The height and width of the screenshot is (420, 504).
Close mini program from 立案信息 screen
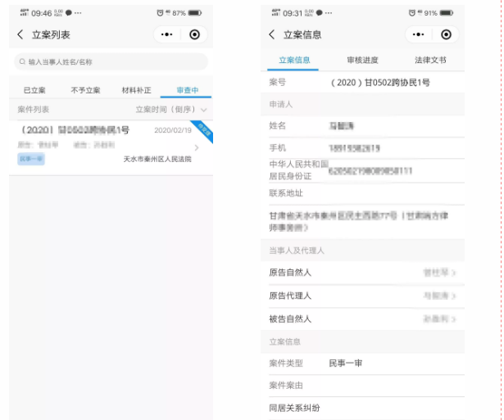tap(446, 34)
